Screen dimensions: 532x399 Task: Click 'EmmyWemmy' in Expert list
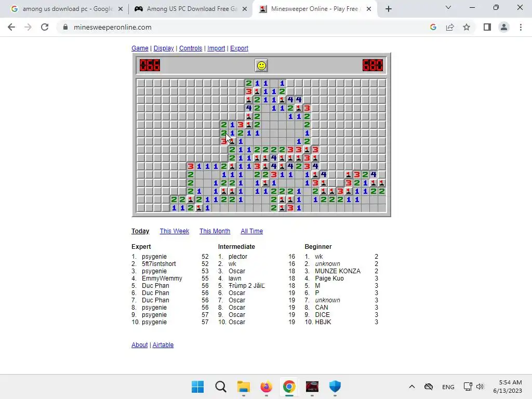[162, 278]
